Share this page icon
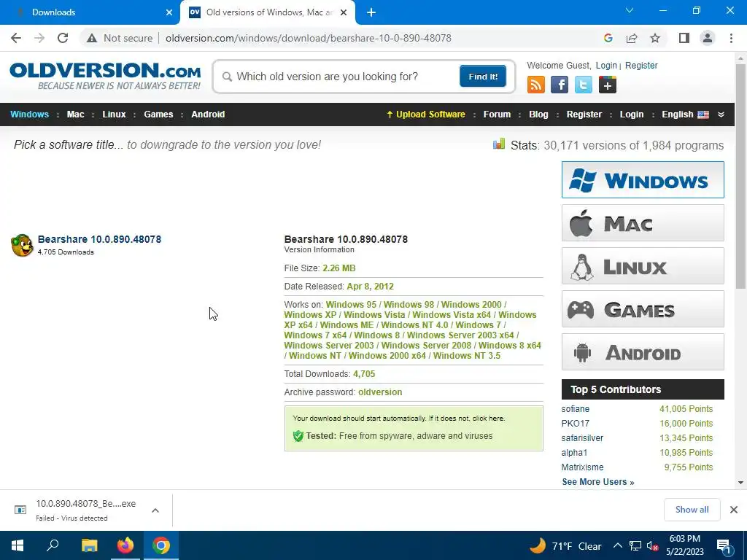The image size is (747, 560). pos(632,38)
